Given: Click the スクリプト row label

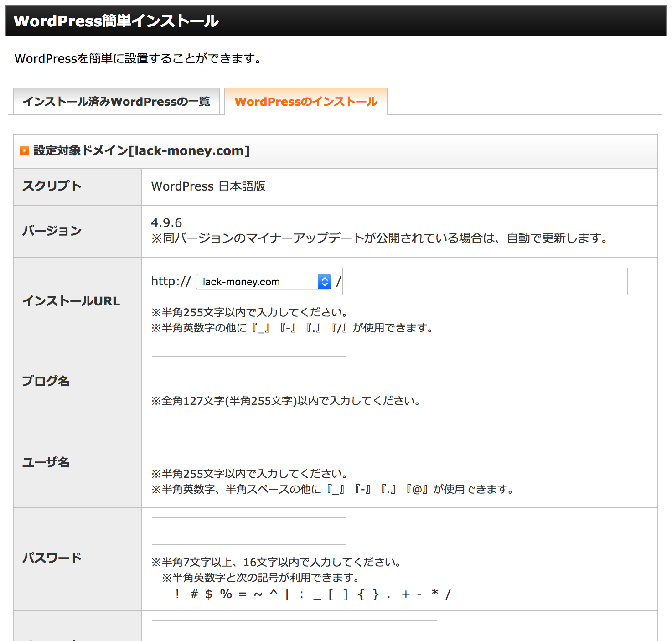Looking at the screenshot, I should point(52,186).
